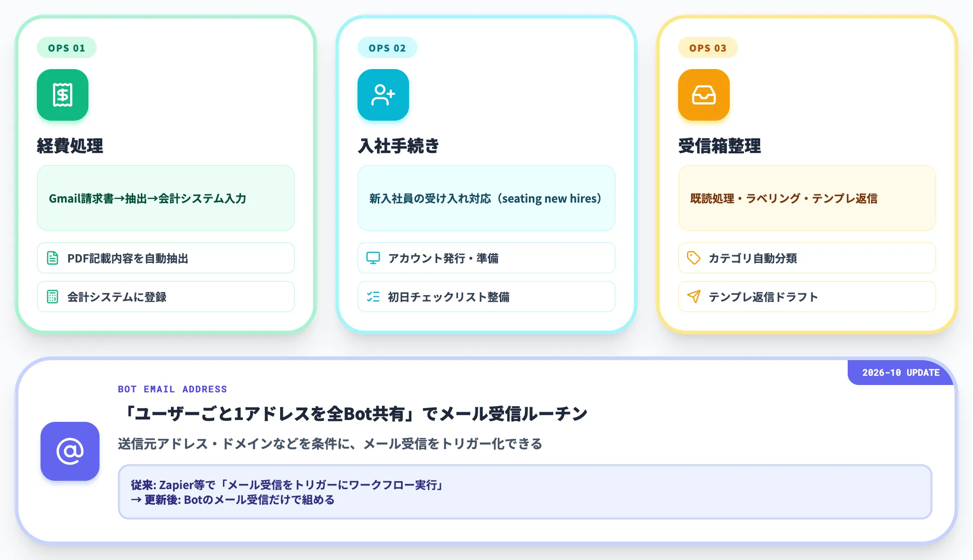
Task: Click the 入社手続き card heading
Action: coord(399,146)
